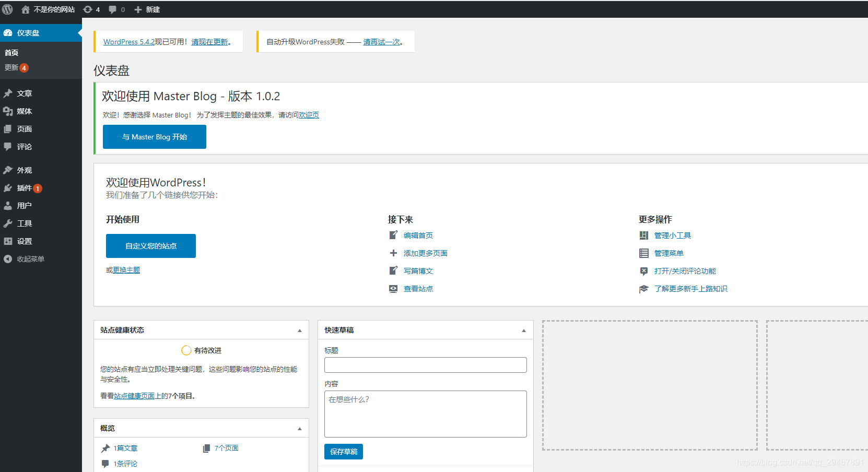
Task: Click the menu list icon beside 管理菜单
Action: (644, 253)
